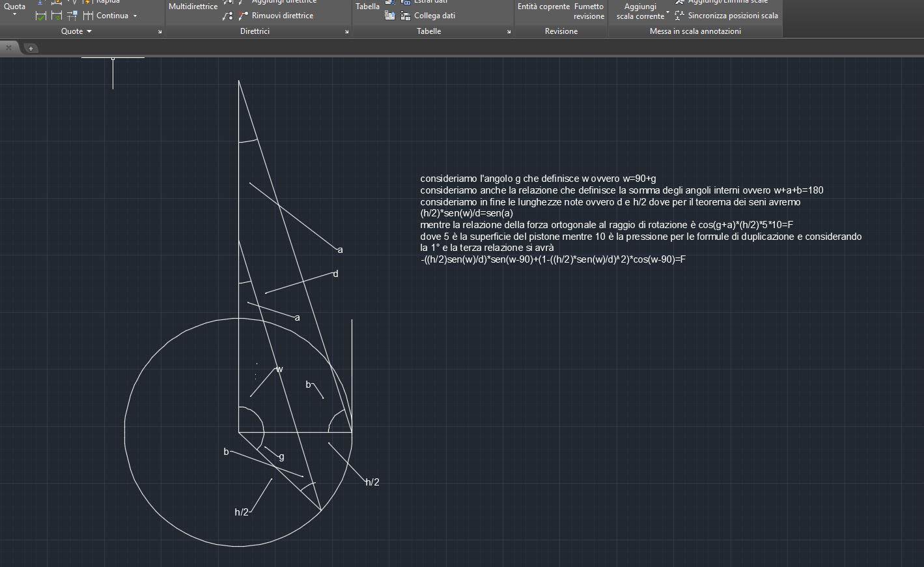
Task: Click the Rimuovi direttrice icon
Action: tap(244, 16)
